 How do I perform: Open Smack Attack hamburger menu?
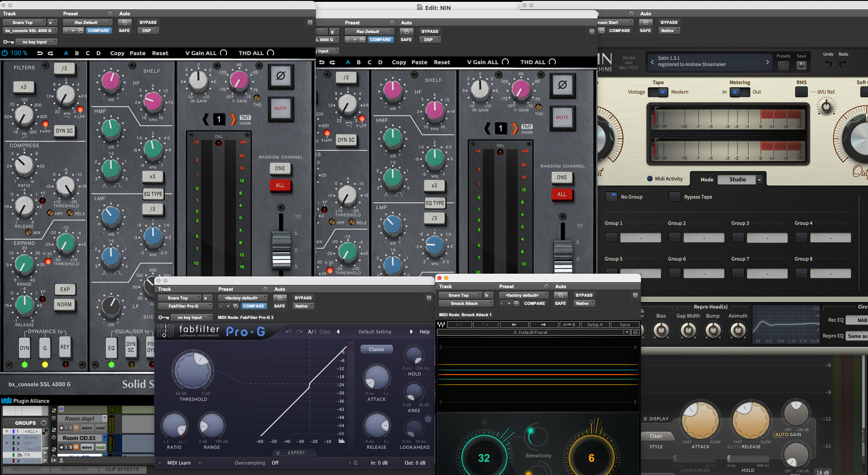pyautogui.click(x=635, y=332)
